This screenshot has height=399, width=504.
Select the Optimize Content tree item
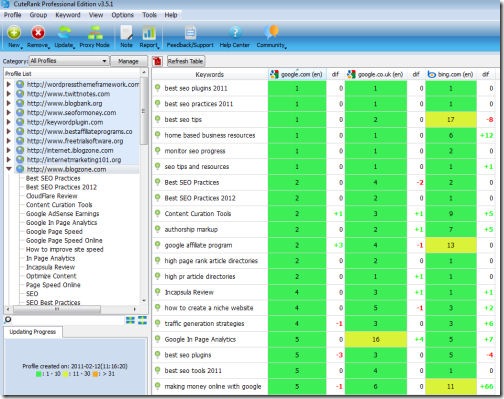51,276
